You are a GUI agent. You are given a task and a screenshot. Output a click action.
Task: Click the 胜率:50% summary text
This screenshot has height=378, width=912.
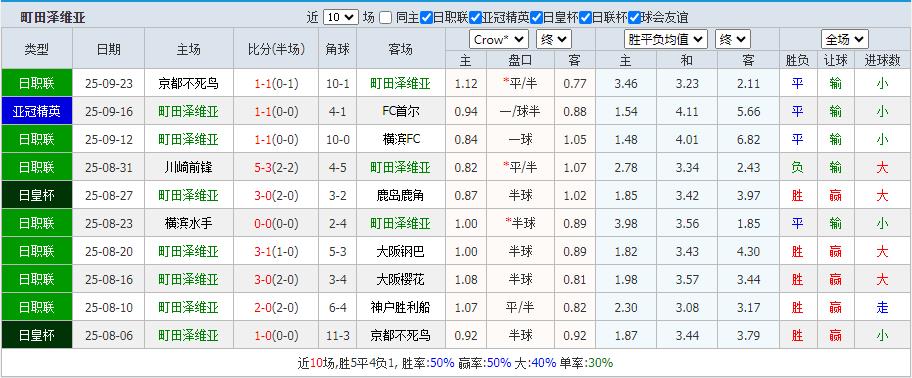tap(427, 363)
